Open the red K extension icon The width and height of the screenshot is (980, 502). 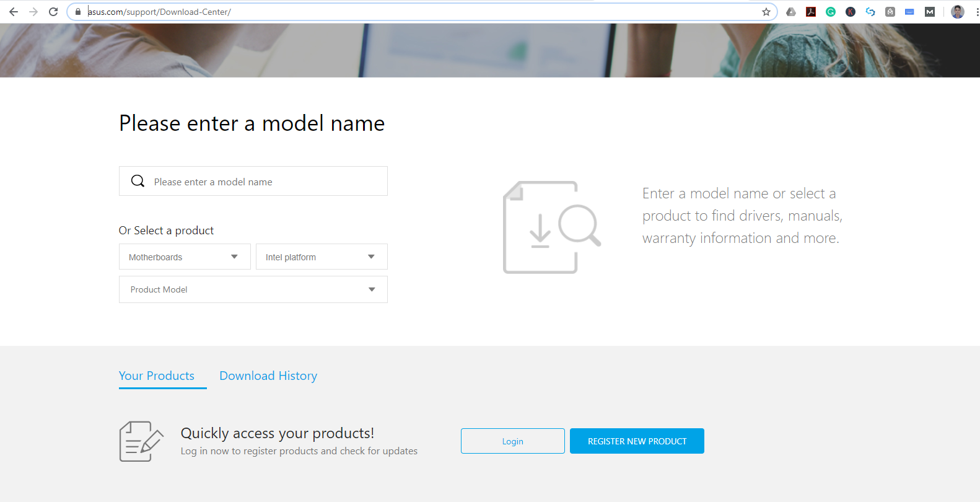[x=851, y=12]
